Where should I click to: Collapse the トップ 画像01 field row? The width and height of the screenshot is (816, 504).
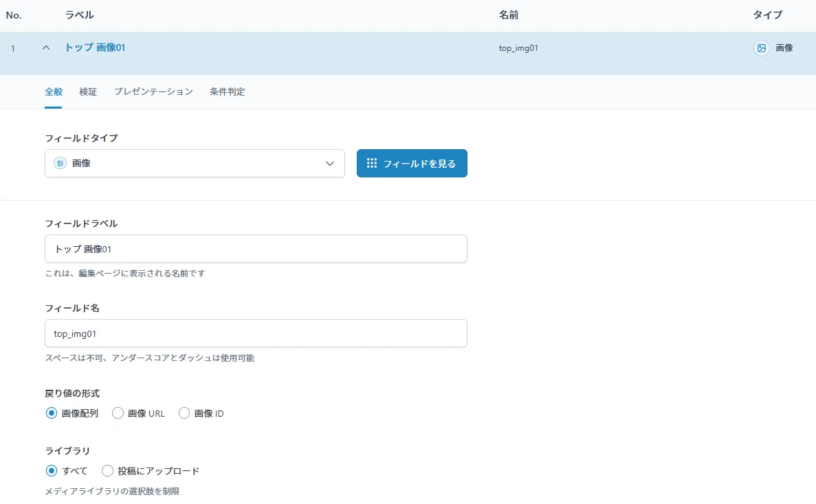[x=46, y=48]
